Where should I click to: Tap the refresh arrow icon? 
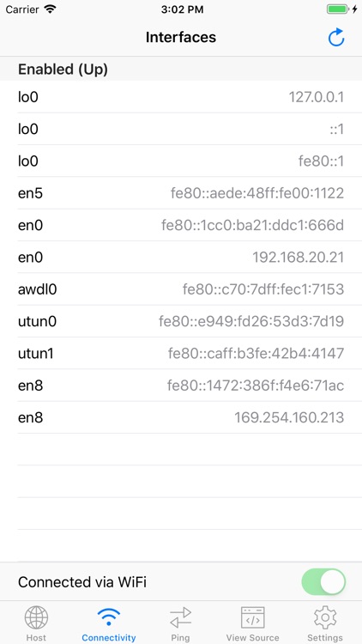[336, 38]
